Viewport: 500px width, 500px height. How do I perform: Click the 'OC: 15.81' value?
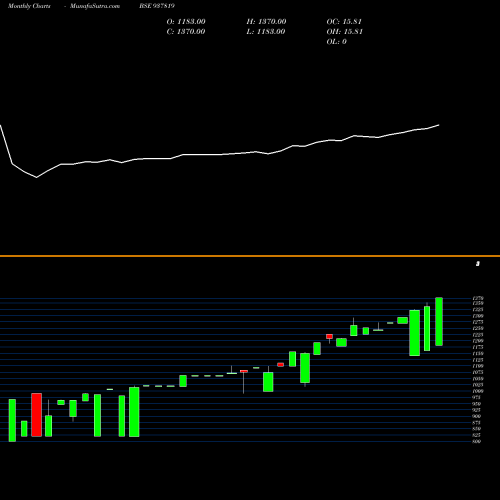point(344,22)
